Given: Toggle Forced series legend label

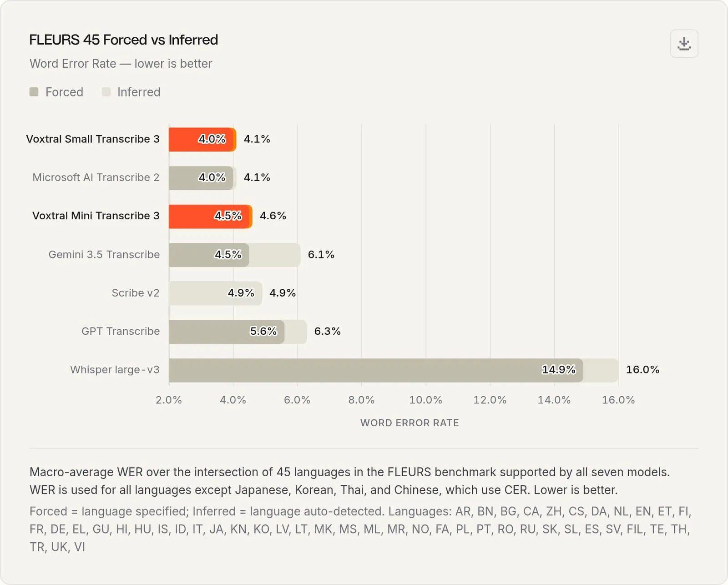Looking at the screenshot, I should (64, 92).
